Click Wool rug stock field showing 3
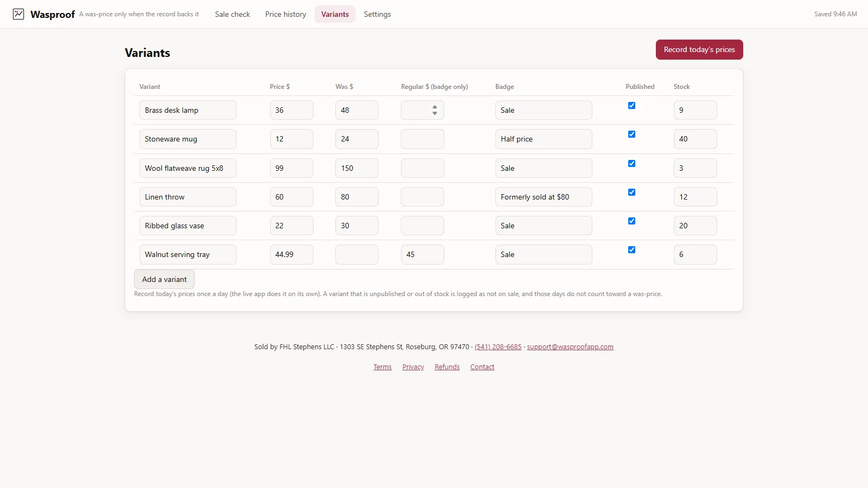868x488 pixels. [695, 168]
